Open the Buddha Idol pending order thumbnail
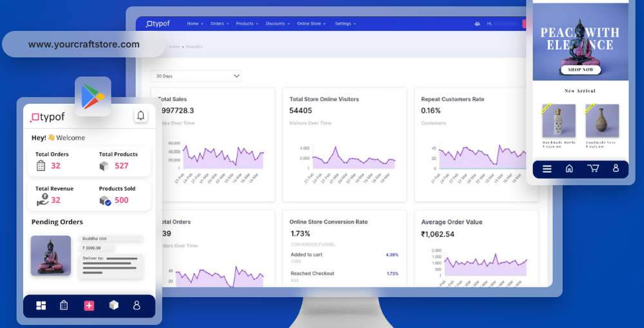 click(x=50, y=255)
